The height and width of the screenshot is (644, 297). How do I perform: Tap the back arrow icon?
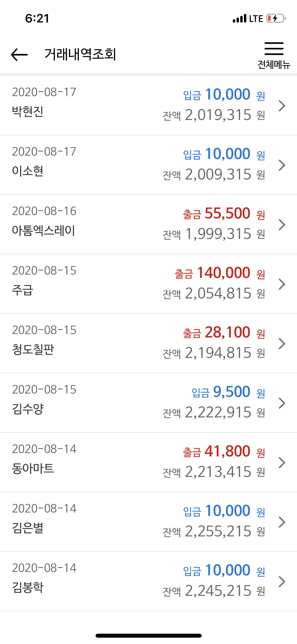coord(19,55)
